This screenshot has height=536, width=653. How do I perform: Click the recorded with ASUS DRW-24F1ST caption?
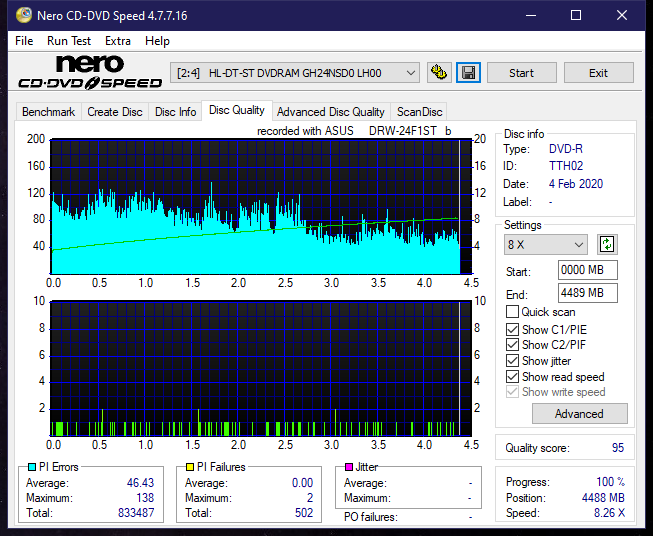[354, 131]
